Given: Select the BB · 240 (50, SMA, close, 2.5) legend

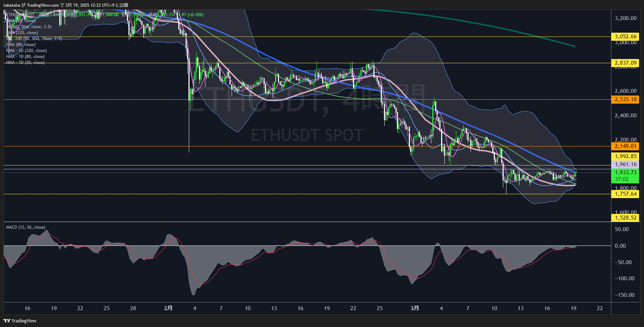Looking at the screenshot, I should tap(34, 39).
